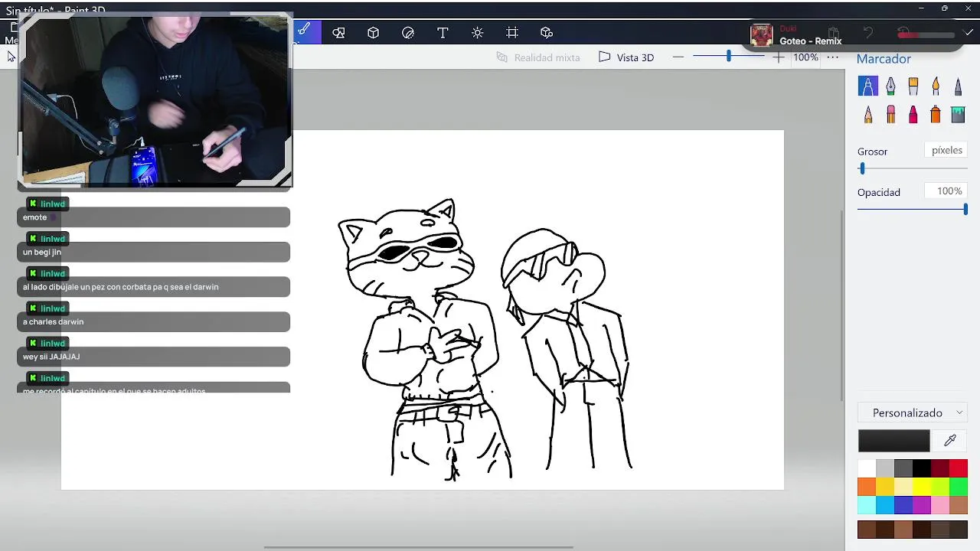The height and width of the screenshot is (551, 980).
Task: Click the chat message about "pez con corbata"
Action: (153, 287)
